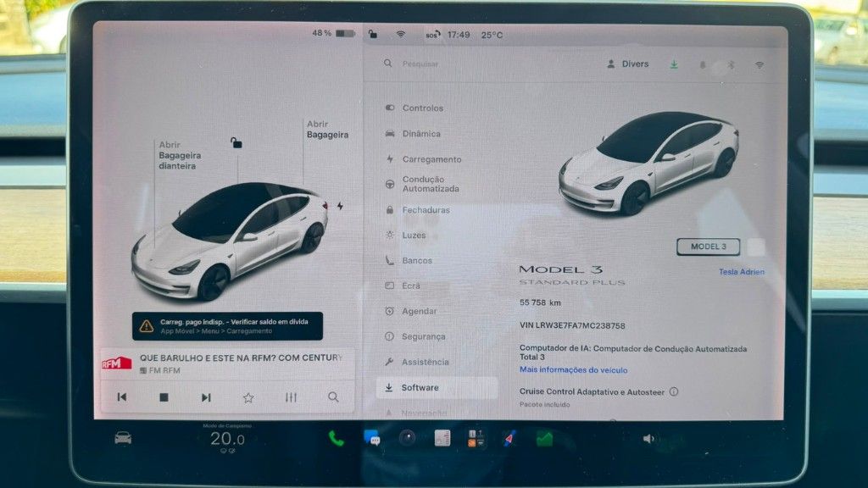868x488 pixels.
Task: Open the white notes-style app in dock
Action: click(442, 438)
